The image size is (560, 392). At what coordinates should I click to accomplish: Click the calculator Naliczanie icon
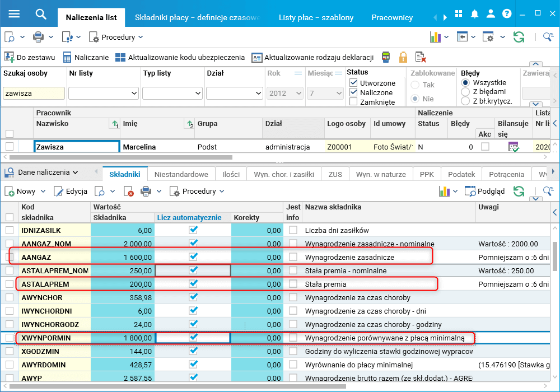tap(67, 57)
